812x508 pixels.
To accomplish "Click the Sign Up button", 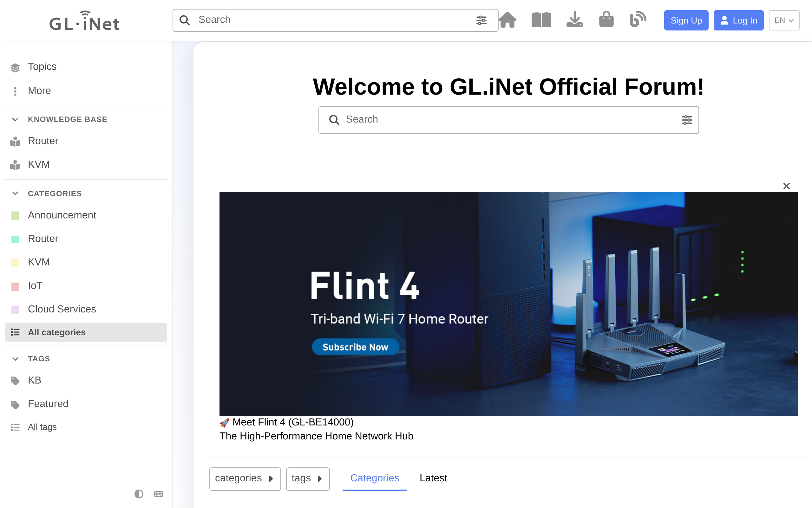I will pos(686,21).
